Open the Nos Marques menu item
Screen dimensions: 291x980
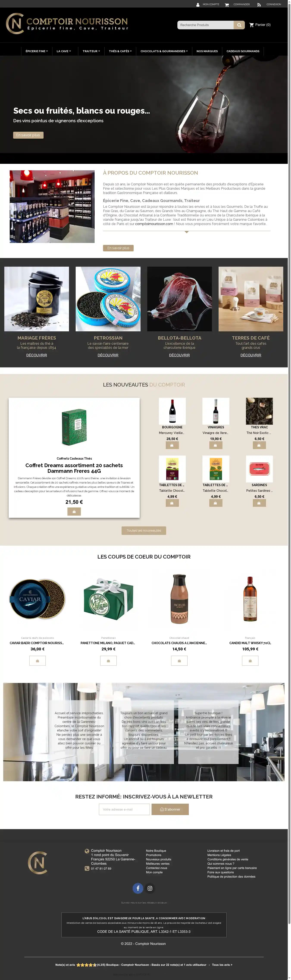[x=207, y=51]
